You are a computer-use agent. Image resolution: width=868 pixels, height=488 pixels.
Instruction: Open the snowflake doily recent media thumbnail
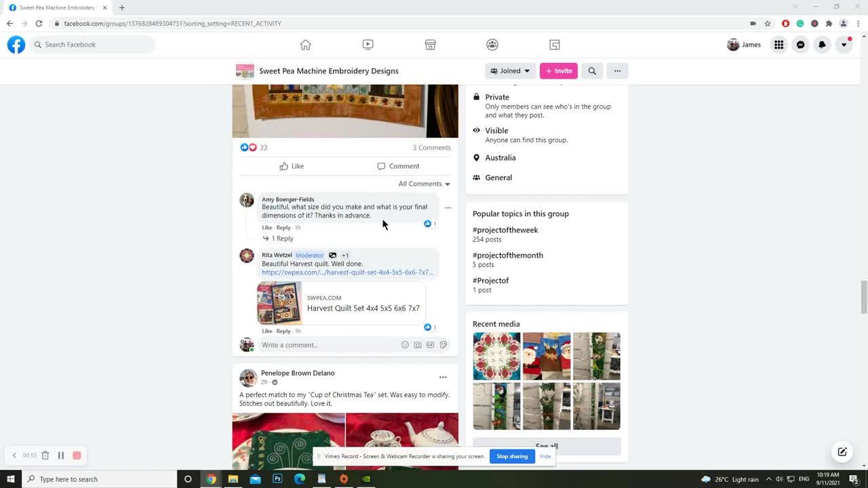(496, 356)
